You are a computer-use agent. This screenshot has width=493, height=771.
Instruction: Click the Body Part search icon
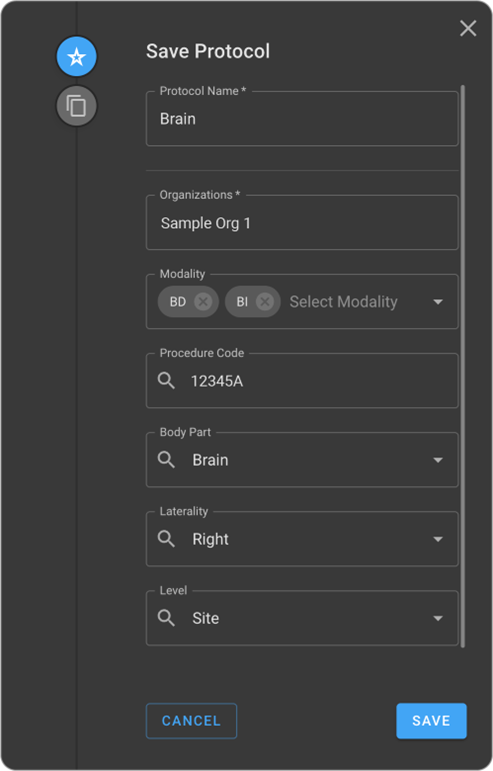pos(166,460)
